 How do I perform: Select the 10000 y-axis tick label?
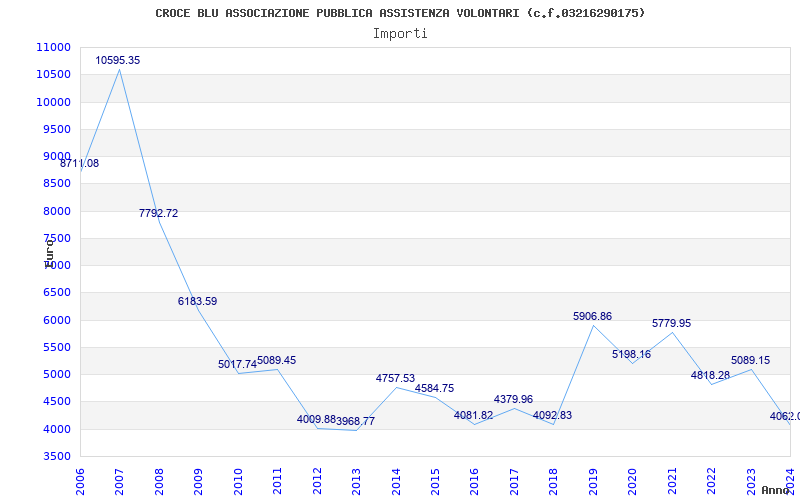pos(53,102)
